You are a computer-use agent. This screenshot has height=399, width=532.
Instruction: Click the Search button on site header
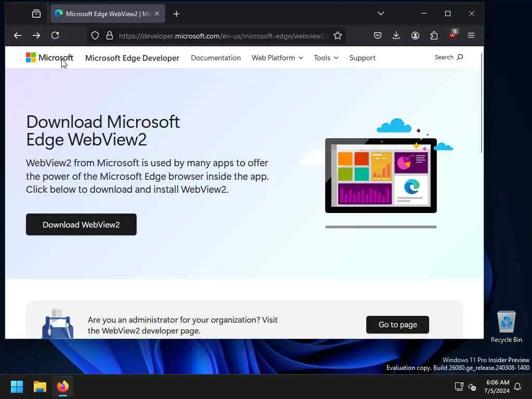[448, 57]
